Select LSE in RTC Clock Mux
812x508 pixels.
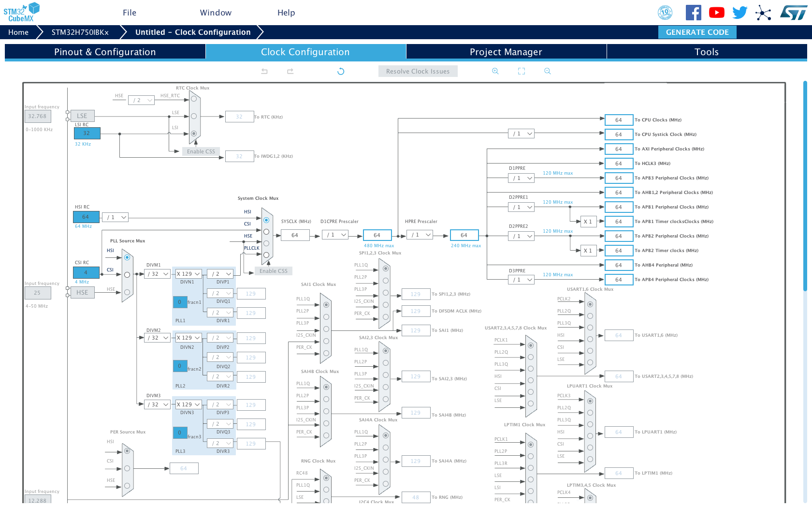(194, 116)
